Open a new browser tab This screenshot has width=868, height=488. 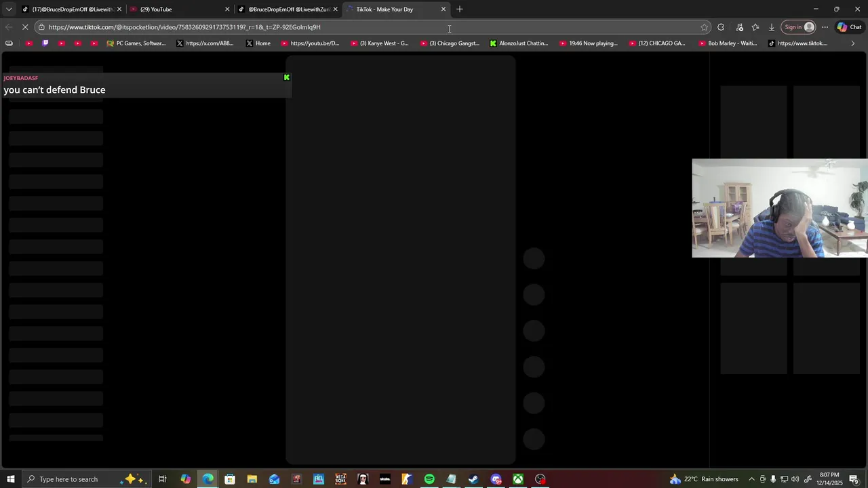[x=460, y=9]
